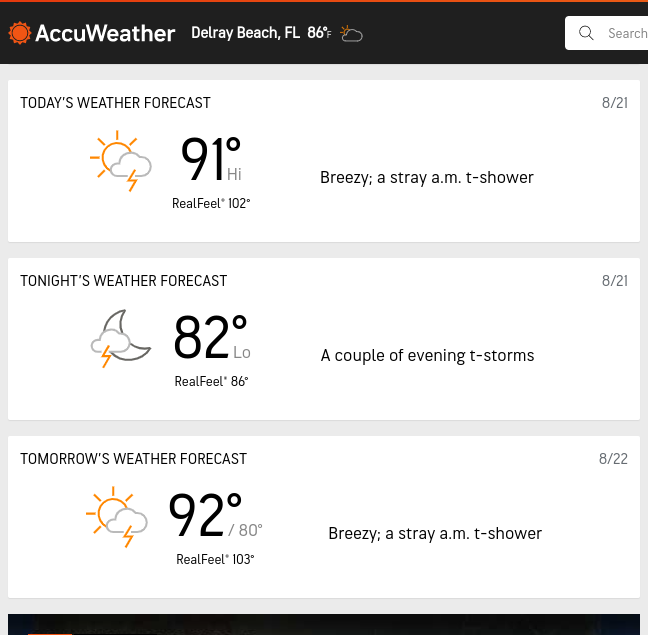This screenshot has height=635, width=648.
Task: Open the AccuWeather home wordmark
Action: coord(105,33)
